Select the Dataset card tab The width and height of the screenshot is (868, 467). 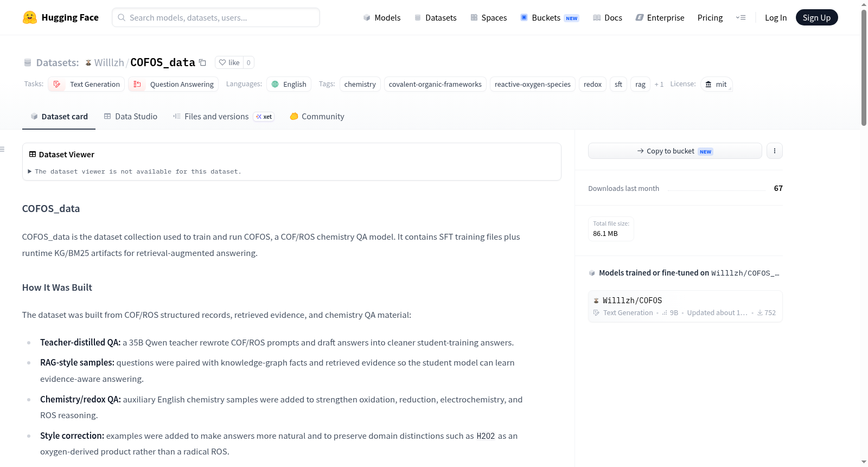59,116
